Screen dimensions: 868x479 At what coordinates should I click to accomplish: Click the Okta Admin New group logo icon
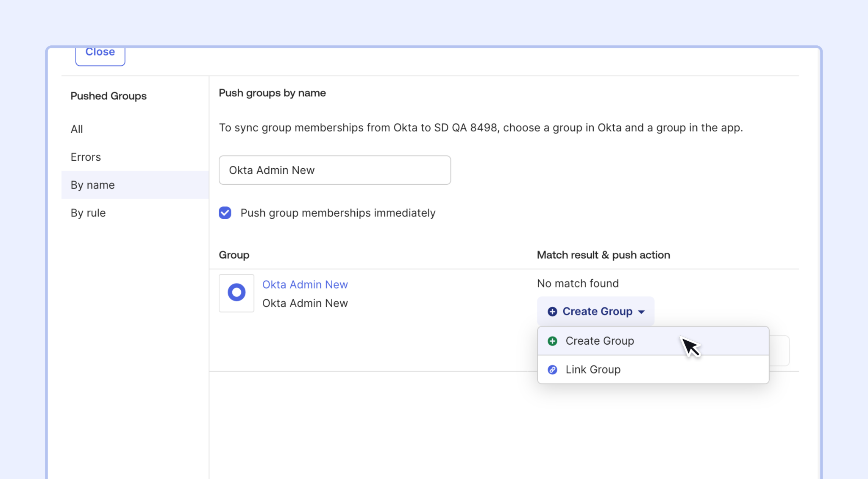[236, 293]
